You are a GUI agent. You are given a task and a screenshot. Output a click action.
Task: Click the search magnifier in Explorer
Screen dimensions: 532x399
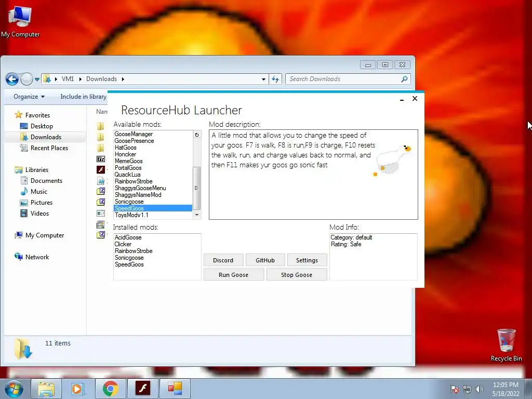click(404, 79)
